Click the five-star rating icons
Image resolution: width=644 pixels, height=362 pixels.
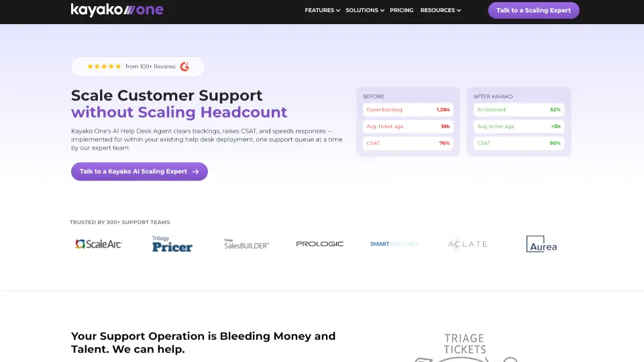pyautogui.click(x=104, y=66)
